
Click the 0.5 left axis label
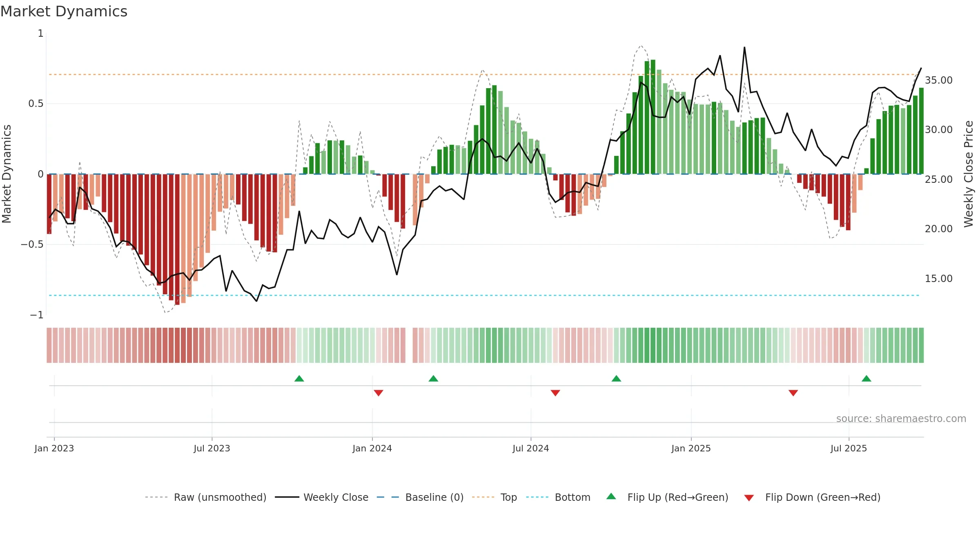coord(36,103)
